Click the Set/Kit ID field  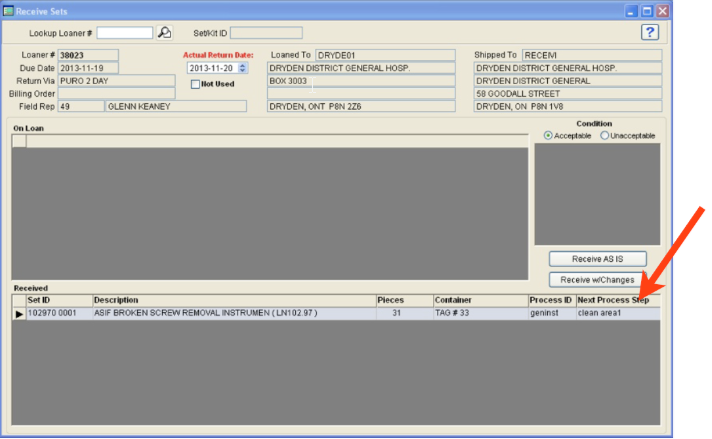click(266, 33)
